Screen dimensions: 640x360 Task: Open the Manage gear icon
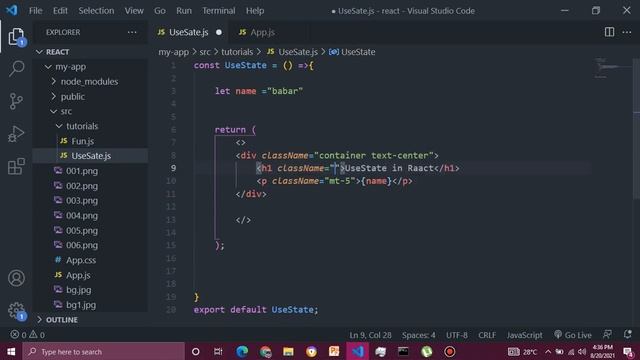click(16, 311)
